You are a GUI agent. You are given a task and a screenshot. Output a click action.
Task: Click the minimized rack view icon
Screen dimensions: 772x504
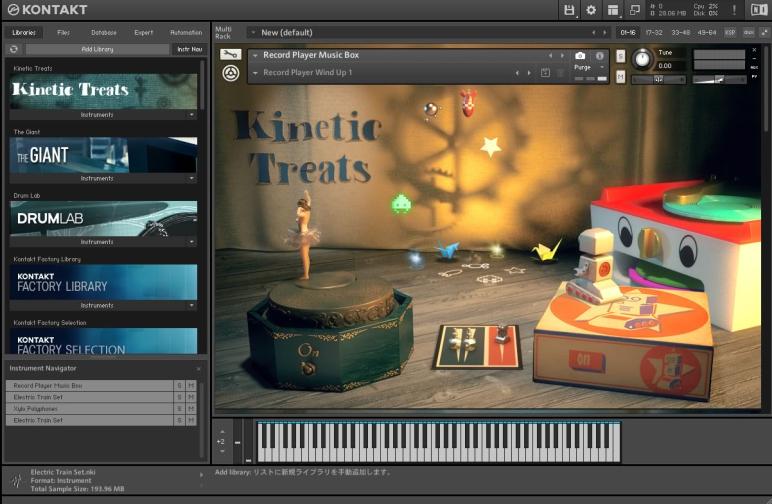635,10
